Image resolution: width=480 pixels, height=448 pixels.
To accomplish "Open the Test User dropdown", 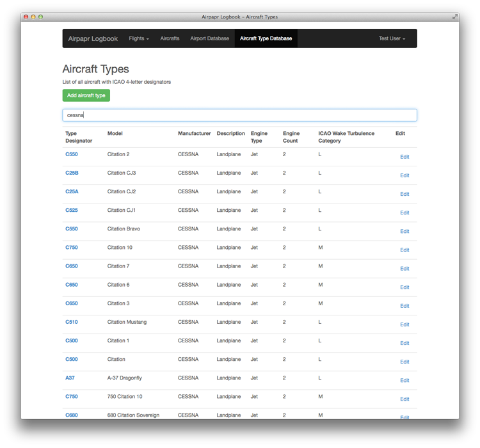I will click(x=392, y=38).
